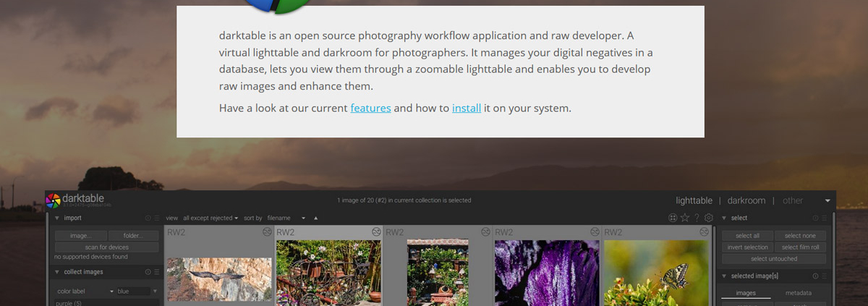Select the flying bird thumbnail
Viewport: 868px width, 306px height.
coord(219,279)
